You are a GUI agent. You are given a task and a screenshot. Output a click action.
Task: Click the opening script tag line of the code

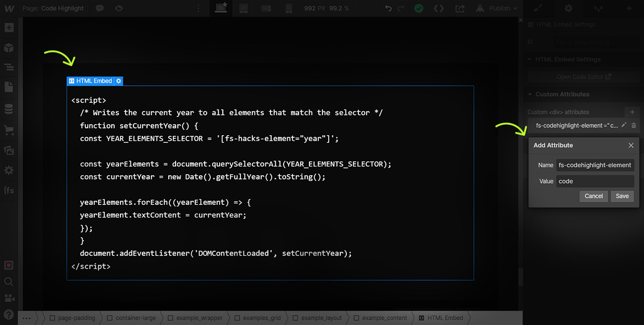click(89, 100)
